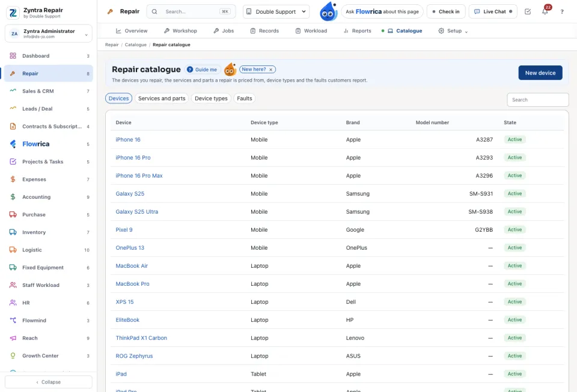Click the Device type column header
577x392 pixels.
pos(264,122)
